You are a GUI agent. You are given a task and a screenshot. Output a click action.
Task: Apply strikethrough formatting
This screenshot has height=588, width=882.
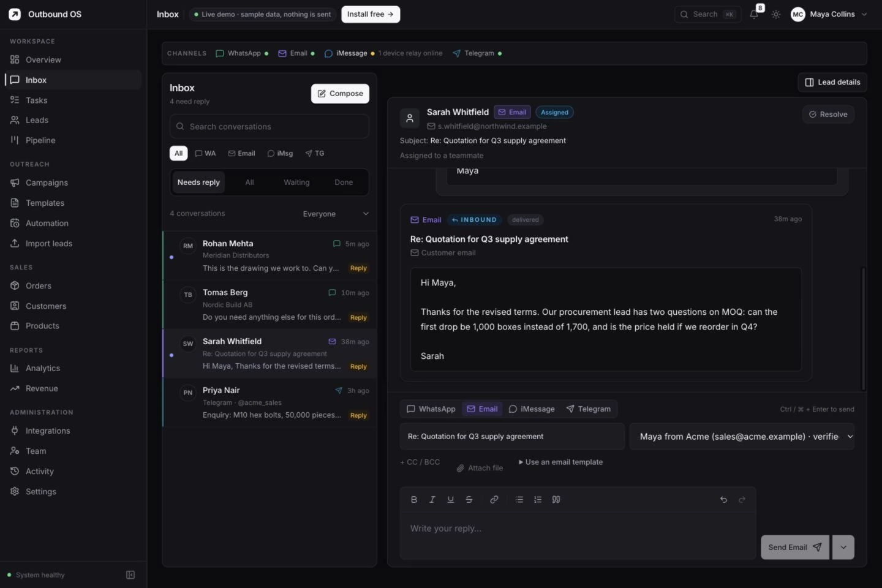469,500
